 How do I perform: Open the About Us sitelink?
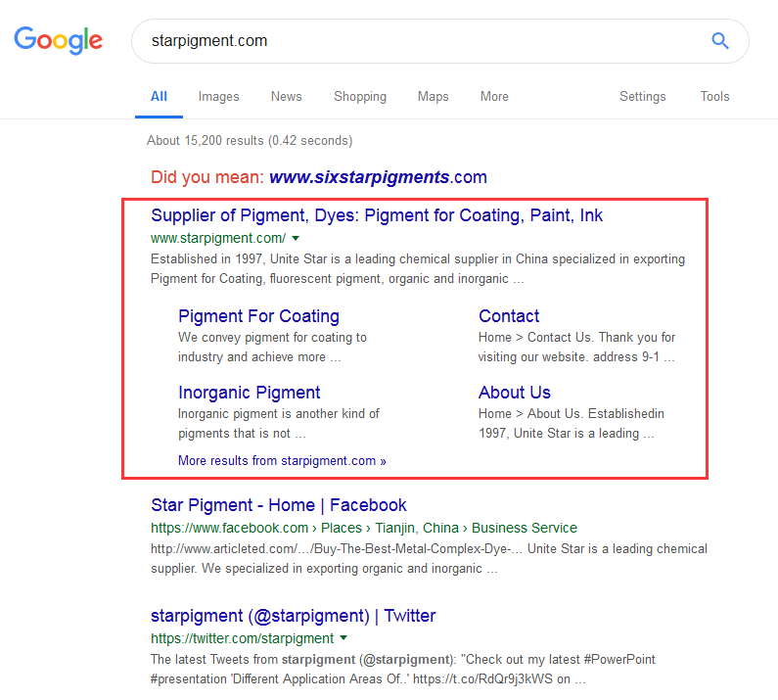pos(515,393)
